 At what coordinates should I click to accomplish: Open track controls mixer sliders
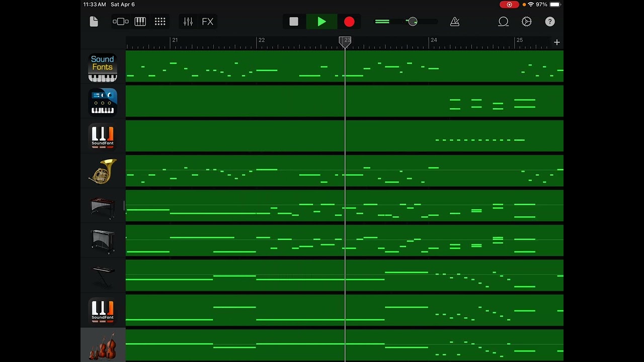[x=188, y=22]
